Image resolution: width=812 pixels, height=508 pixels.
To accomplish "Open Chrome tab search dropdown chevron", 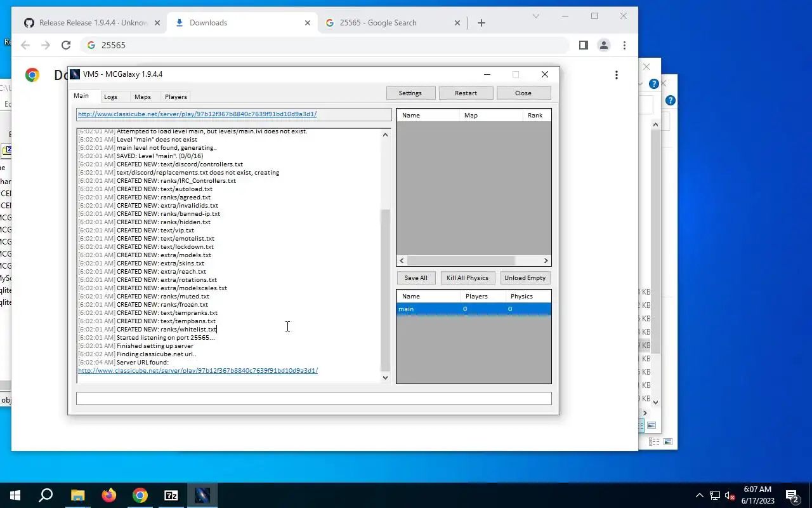I will [x=536, y=16].
